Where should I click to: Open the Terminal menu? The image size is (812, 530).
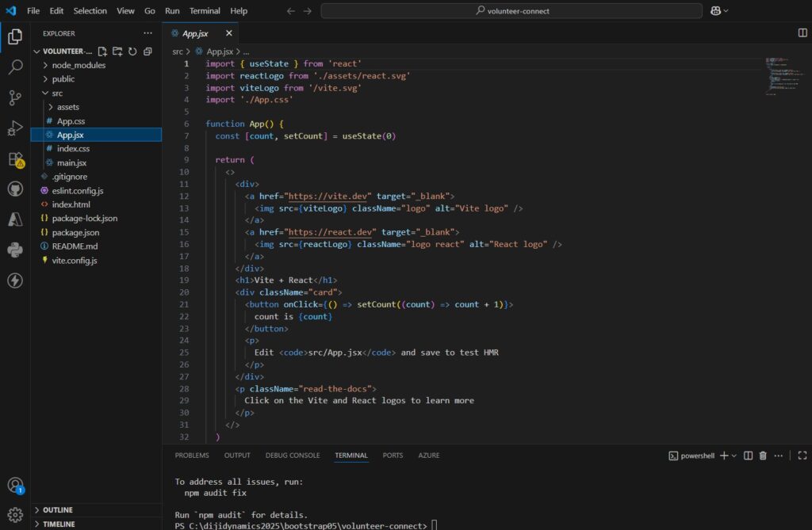click(x=205, y=10)
